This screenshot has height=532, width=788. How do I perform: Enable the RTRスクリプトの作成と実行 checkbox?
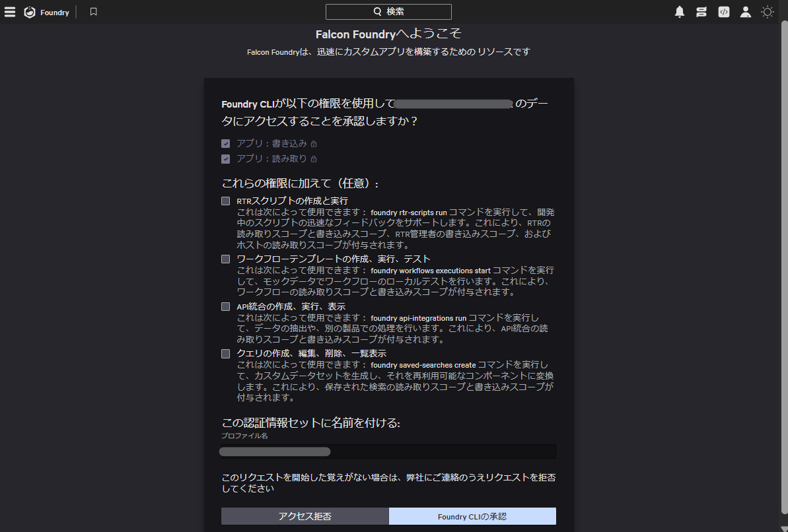[x=225, y=200]
